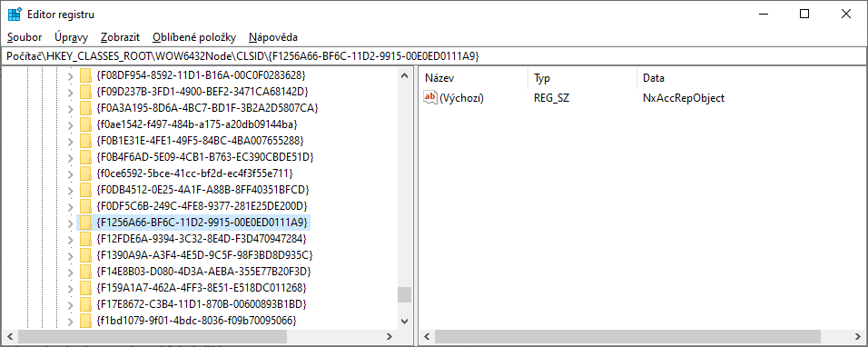The height and width of the screenshot is (347, 868).
Task: Expand key {F0B4F6AD-5E09-4CB1-B763-EC390CBDE51D}
Action: pyautogui.click(x=70, y=157)
